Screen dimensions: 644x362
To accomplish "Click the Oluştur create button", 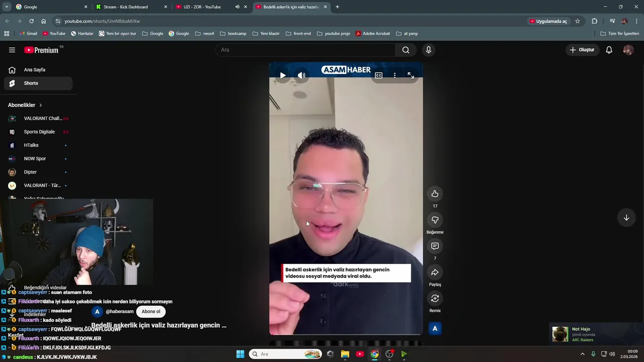I will [582, 50].
